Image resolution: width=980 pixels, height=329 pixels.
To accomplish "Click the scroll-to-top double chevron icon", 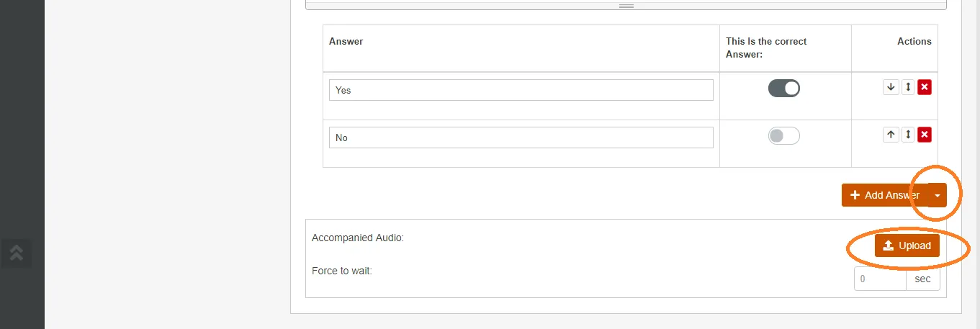I will tap(16, 252).
